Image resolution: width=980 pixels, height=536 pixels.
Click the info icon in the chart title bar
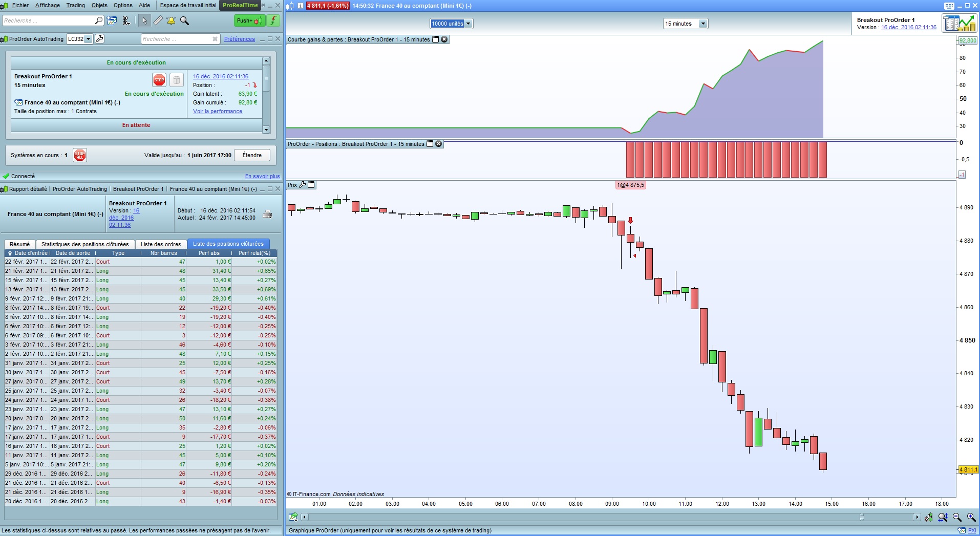(300, 6)
